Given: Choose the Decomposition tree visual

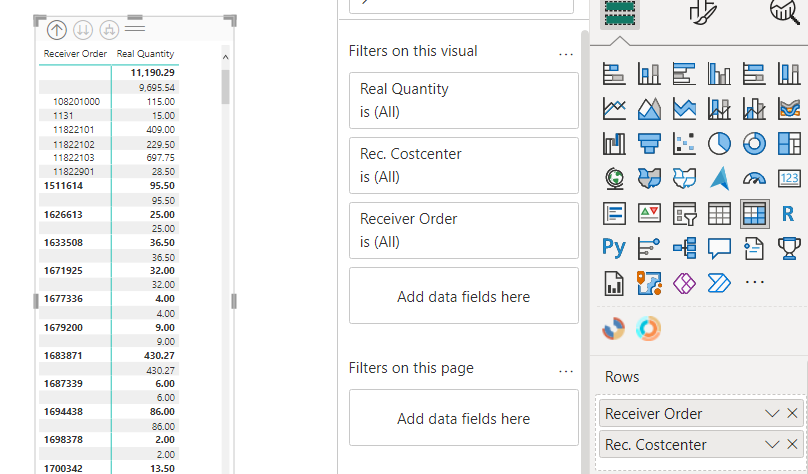Looking at the screenshot, I should pyautogui.click(x=684, y=248).
